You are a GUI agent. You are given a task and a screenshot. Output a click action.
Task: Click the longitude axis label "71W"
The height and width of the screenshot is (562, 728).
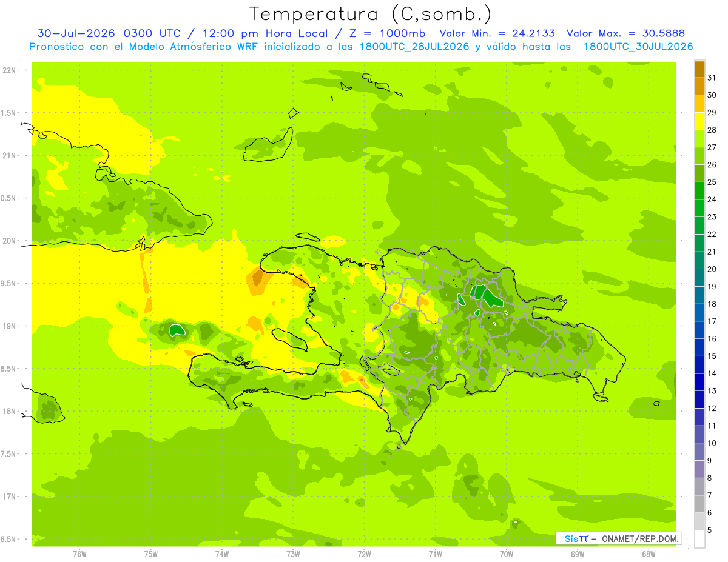[435, 554]
